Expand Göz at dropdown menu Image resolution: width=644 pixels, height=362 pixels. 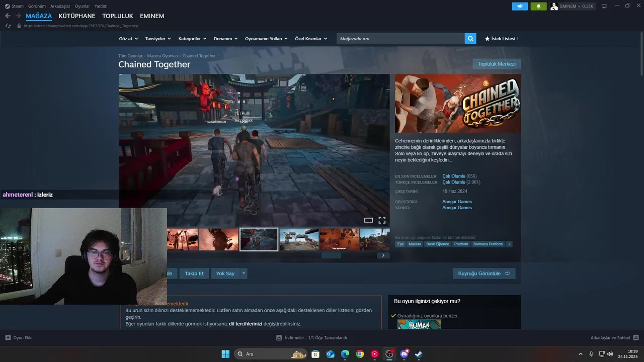pyautogui.click(x=128, y=39)
